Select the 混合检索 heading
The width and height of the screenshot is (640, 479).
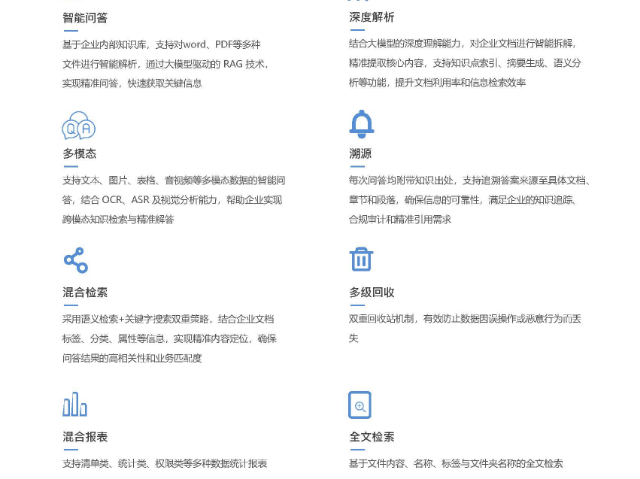(85, 292)
